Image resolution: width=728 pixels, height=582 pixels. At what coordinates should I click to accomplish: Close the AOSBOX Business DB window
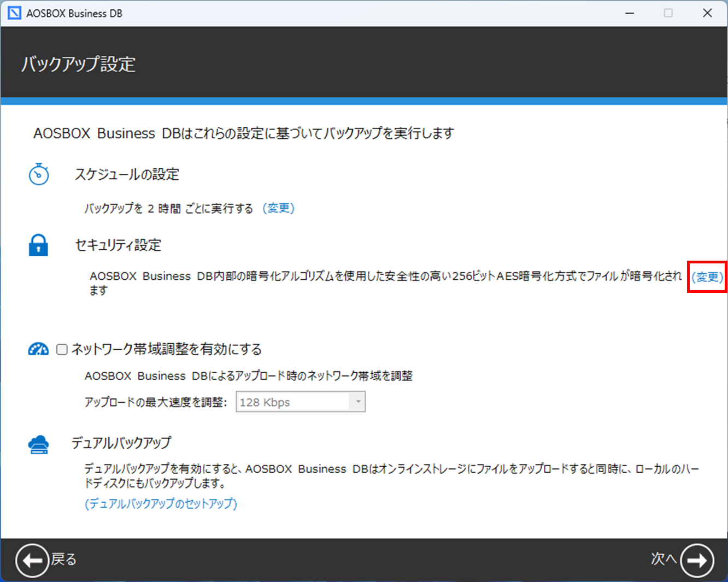(707, 13)
